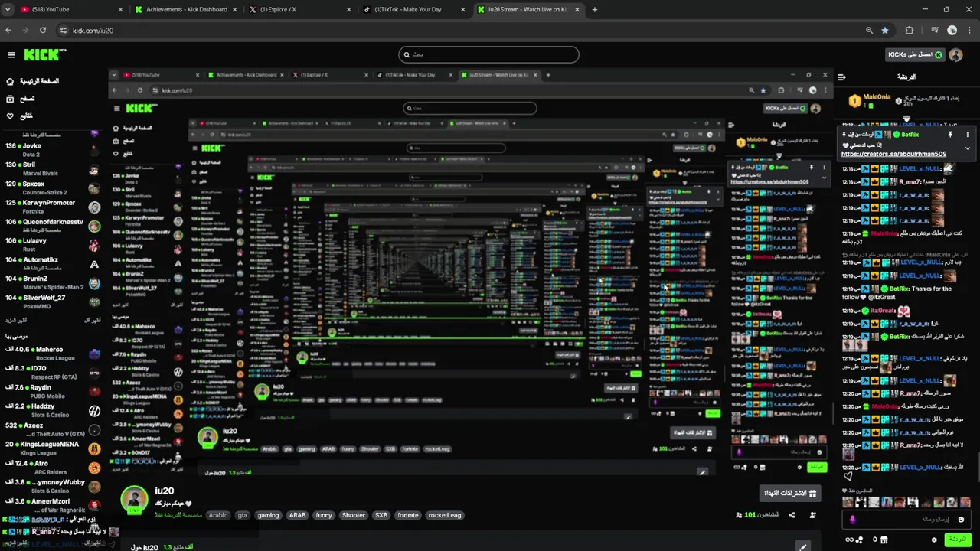The image size is (980, 551).
Task: Click the gift subs button below the video
Action: 791,494
